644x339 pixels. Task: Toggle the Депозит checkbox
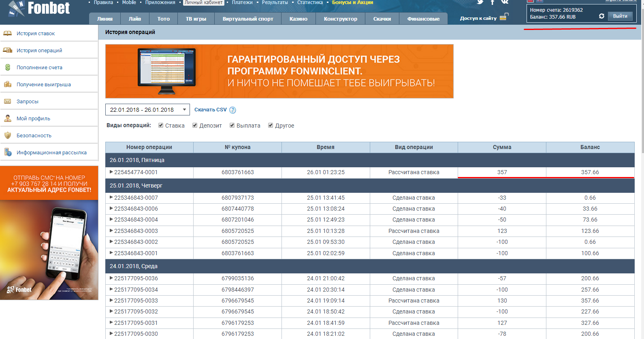tap(195, 126)
